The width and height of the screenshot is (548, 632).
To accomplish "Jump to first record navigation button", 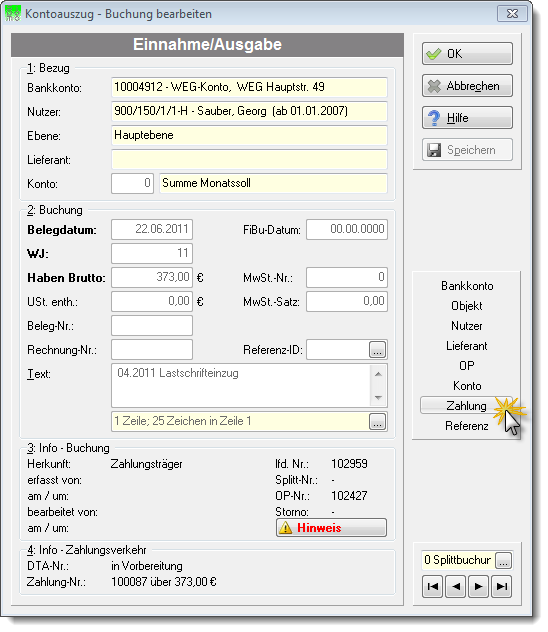I will (x=433, y=586).
